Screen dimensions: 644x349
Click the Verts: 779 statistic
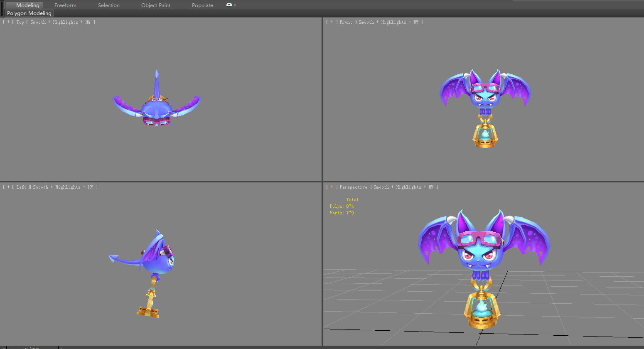[342, 213]
